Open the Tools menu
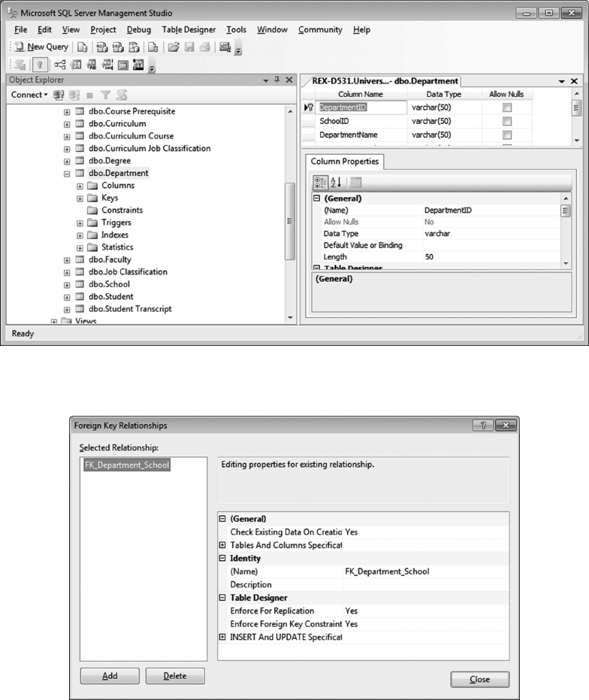Viewport: 589px width, 700px height. tap(236, 29)
